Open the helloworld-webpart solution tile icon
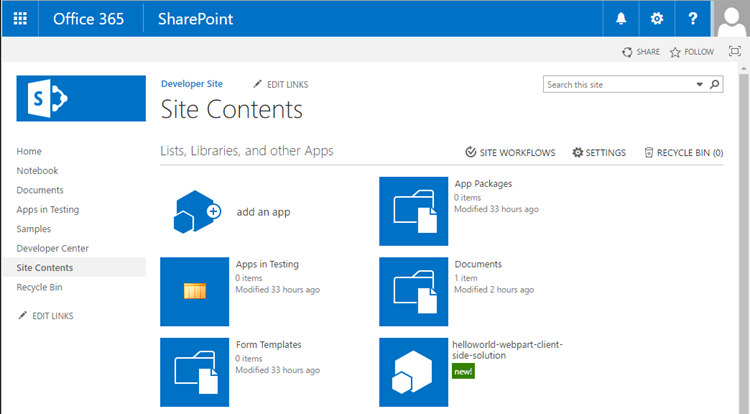This screenshot has width=750, height=414. (x=414, y=372)
